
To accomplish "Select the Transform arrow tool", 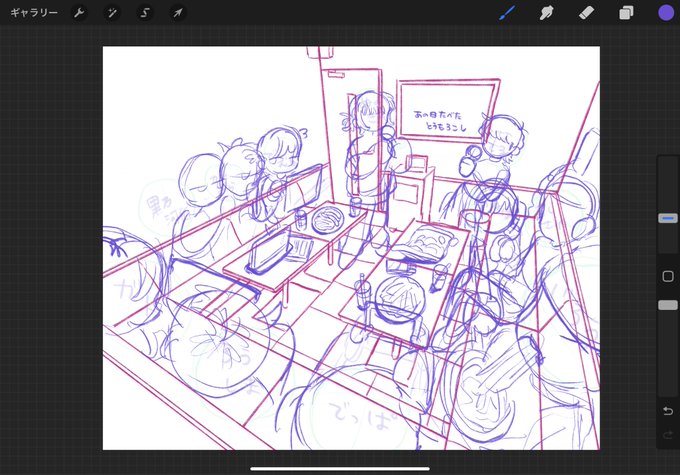I will click(x=178, y=13).
